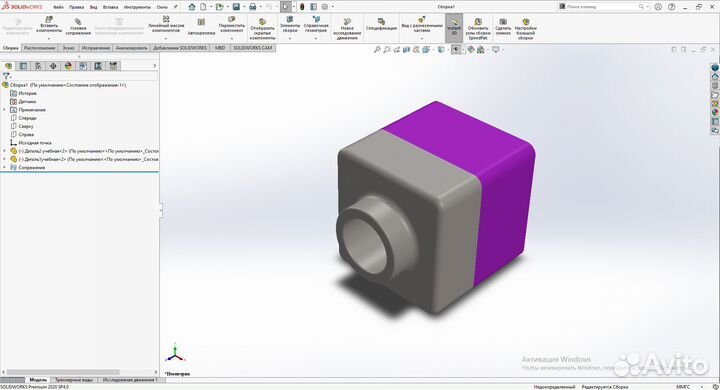Toggle Instant 3D mode
The width and height of the screenshot is (720, 390).
tap(454, 28)
